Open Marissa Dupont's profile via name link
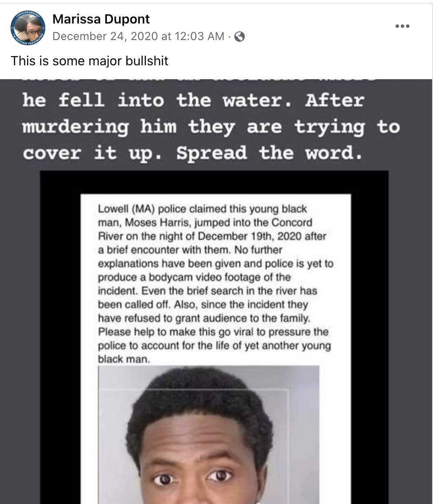The image size is (433, 504). point(101,19)
